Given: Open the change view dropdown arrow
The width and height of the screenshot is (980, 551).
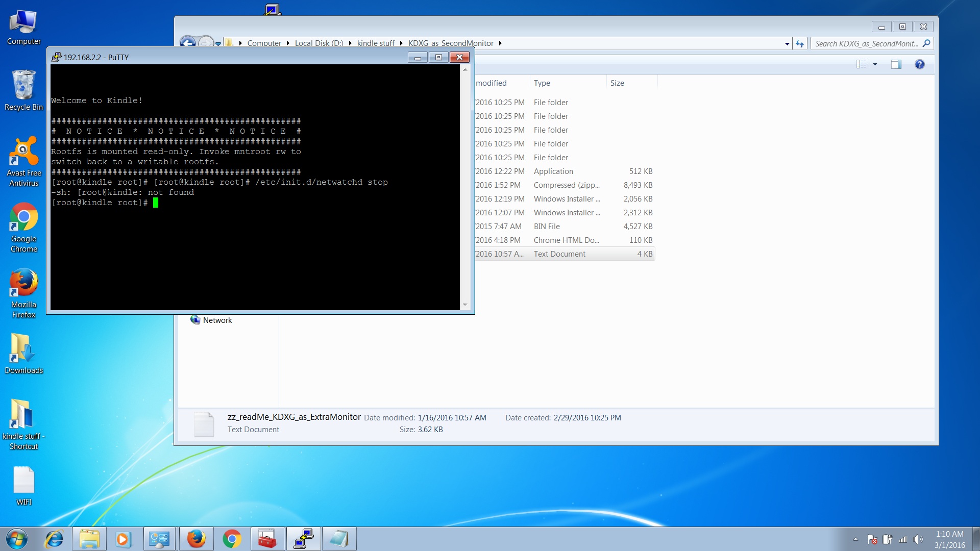Looking at the screenshot, I should click(x=875, y=64).
